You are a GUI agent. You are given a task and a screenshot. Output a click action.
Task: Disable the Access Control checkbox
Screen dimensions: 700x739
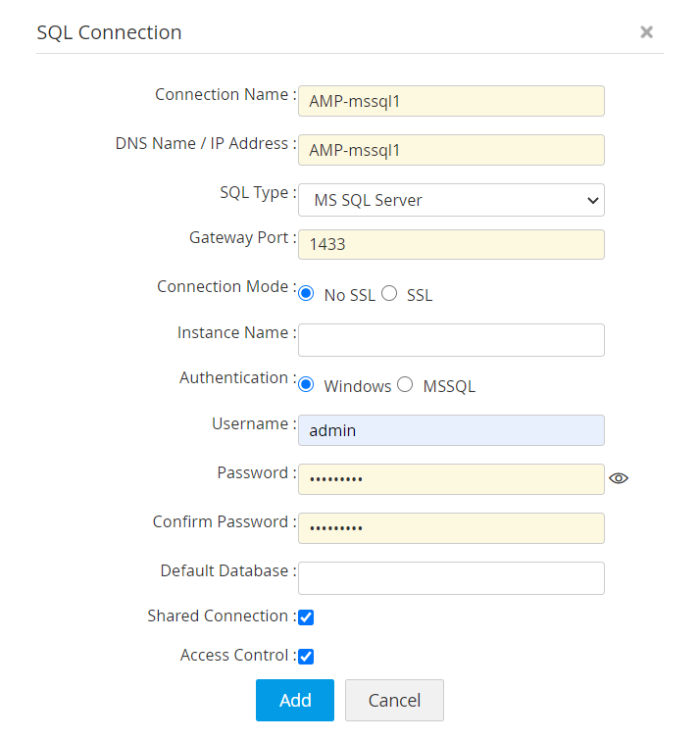306,657
